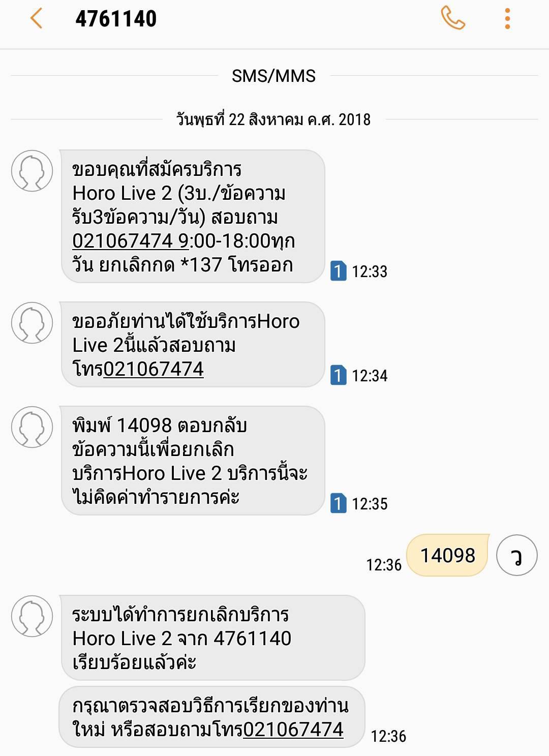The image size is (549, 756).
Task: Tap sender avatar beside the cancellation confirmation message
Action: click(32, 616)
